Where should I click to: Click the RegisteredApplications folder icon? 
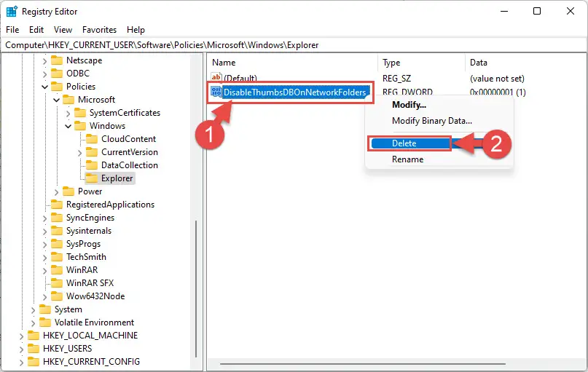click(57, 205)
